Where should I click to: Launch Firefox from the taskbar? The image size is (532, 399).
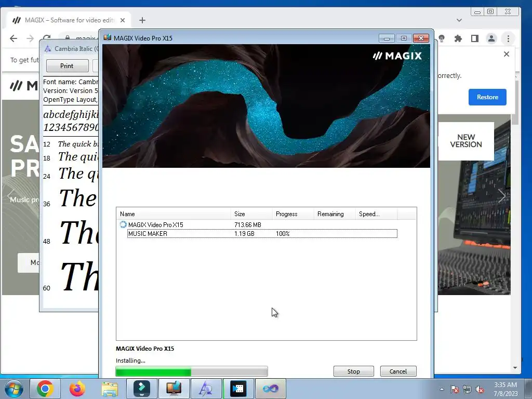[77, 389]
